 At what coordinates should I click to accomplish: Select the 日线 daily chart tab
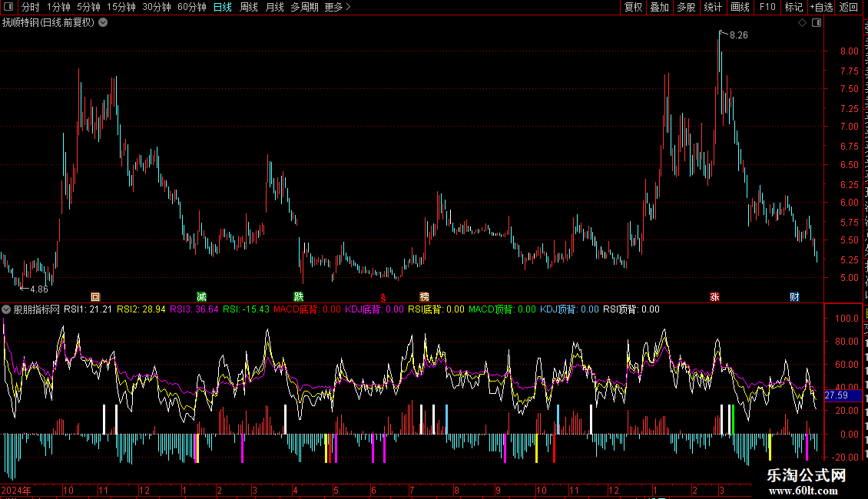coord(223,7)
